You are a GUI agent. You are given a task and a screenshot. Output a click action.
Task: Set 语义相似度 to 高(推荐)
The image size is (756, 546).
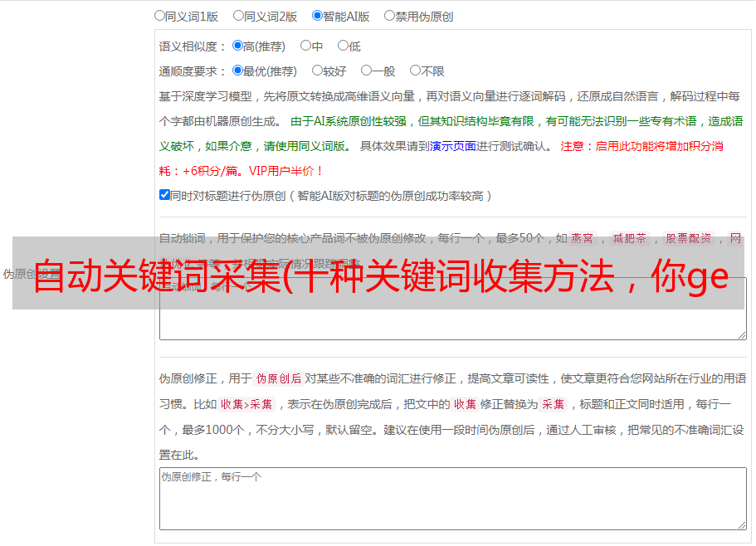[237, 46]
